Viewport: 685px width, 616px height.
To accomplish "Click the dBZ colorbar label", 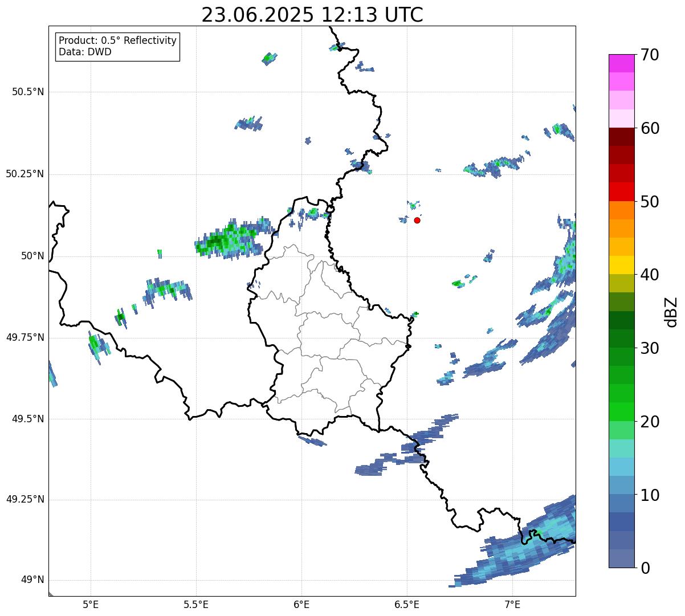I will coord(672,312).
